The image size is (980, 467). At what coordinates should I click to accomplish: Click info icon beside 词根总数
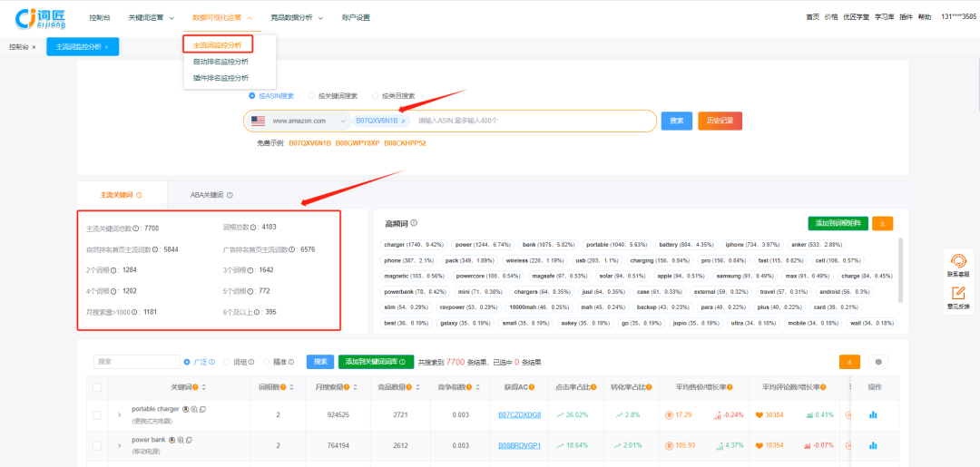coord(254,228)
